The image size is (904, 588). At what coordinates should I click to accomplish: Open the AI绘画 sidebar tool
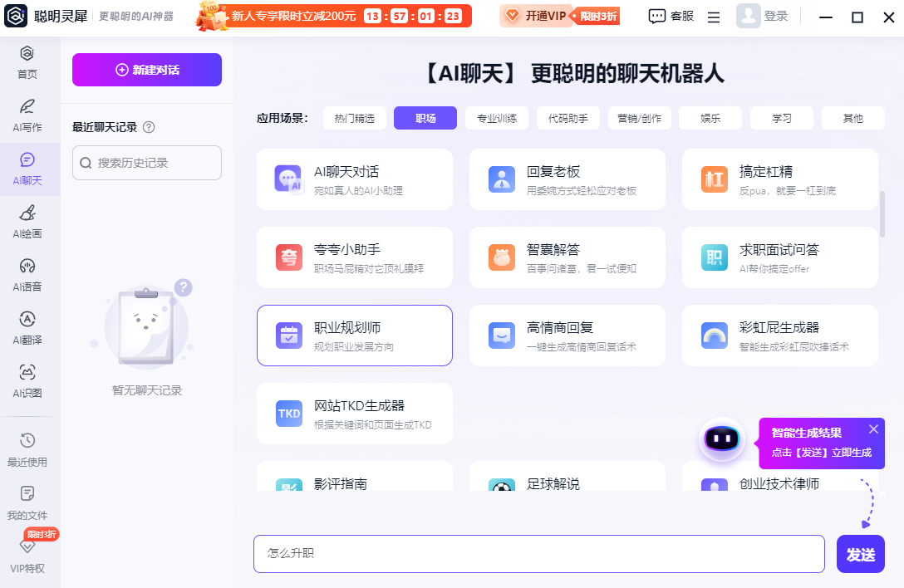(27, 222)
